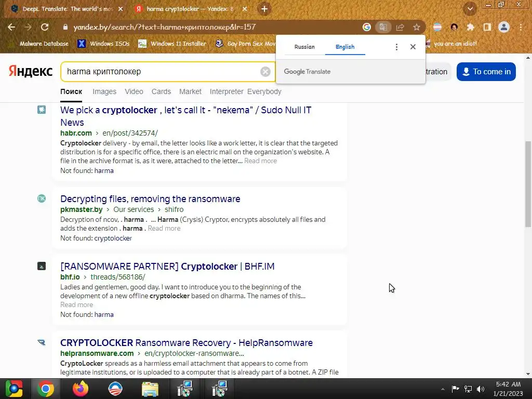Click the Yandex logo

[x=31, y=72]
